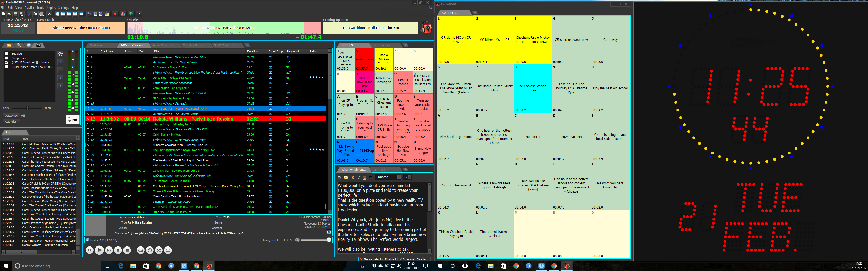Toggle Bold in the notes editor
The image size is (868, 271).
tap(353, 177)
